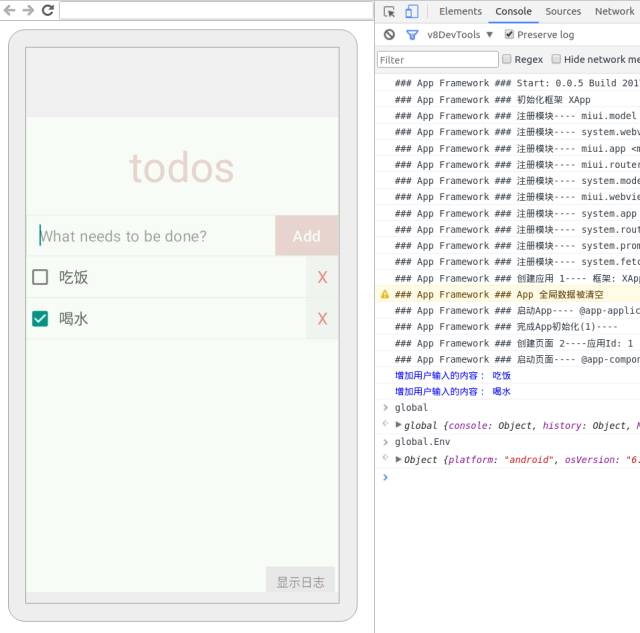Select the 喝水 todo label
This screenshot has height=633, width=640.
pos(73,319)
